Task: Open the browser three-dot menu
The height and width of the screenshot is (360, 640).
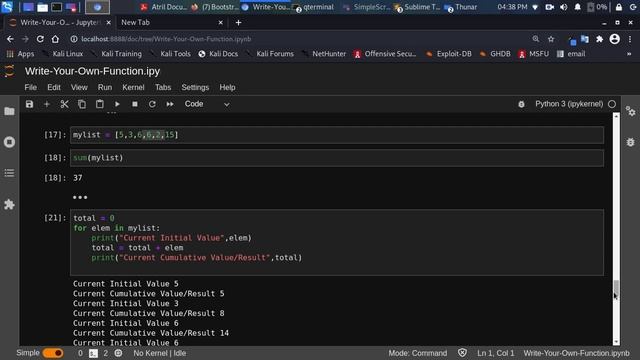Action: tap(630, 39)
